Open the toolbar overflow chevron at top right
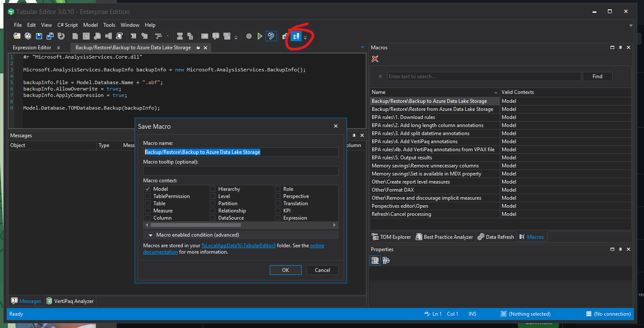644x328 pixels. pos(631,25)
